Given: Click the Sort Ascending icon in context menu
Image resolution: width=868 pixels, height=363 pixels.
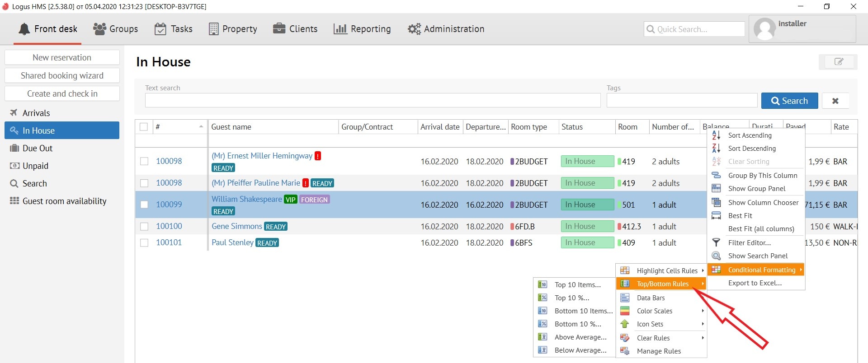Looking at the screenshot, I should point(716,135).
